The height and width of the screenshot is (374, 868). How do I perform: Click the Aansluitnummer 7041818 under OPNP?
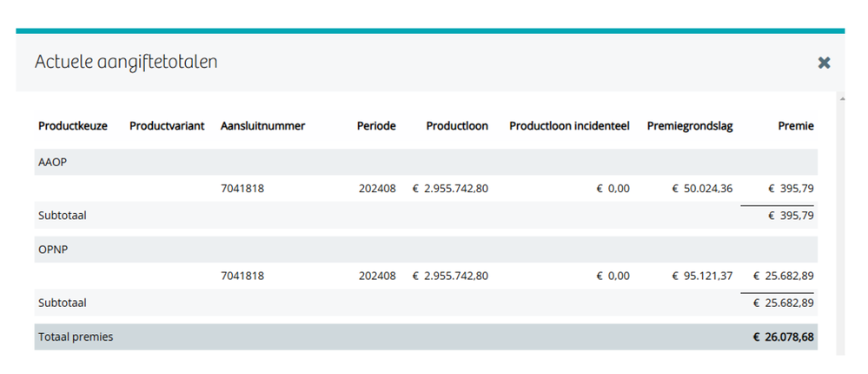242,276
